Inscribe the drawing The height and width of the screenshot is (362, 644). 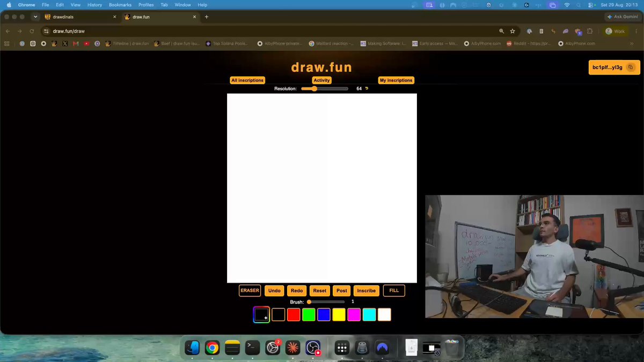tap(367, 291)
